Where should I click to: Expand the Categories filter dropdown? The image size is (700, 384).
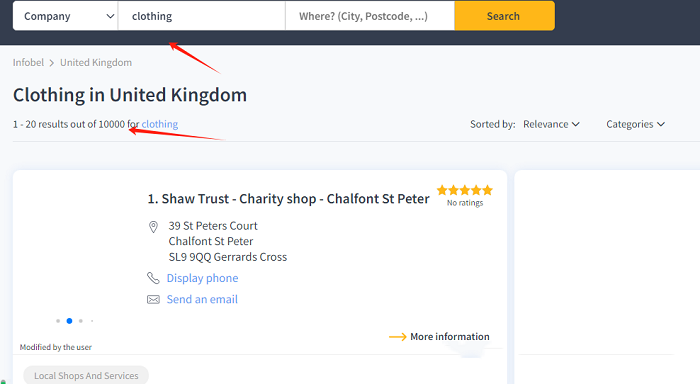point(635,124)
